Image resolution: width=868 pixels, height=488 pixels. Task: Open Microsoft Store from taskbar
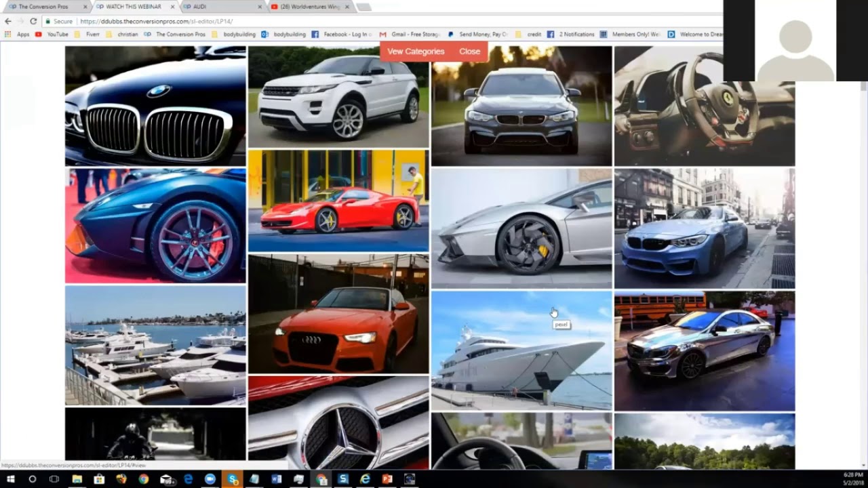tap(99, 479)
